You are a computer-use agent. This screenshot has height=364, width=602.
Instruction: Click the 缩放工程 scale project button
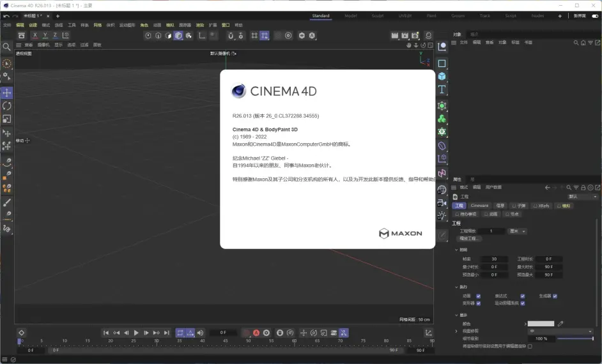click(469, 239)
